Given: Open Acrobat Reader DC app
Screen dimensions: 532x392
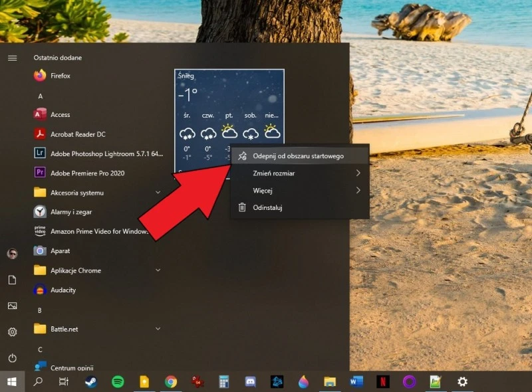Looking at the screenshot, I should (78, 134).
